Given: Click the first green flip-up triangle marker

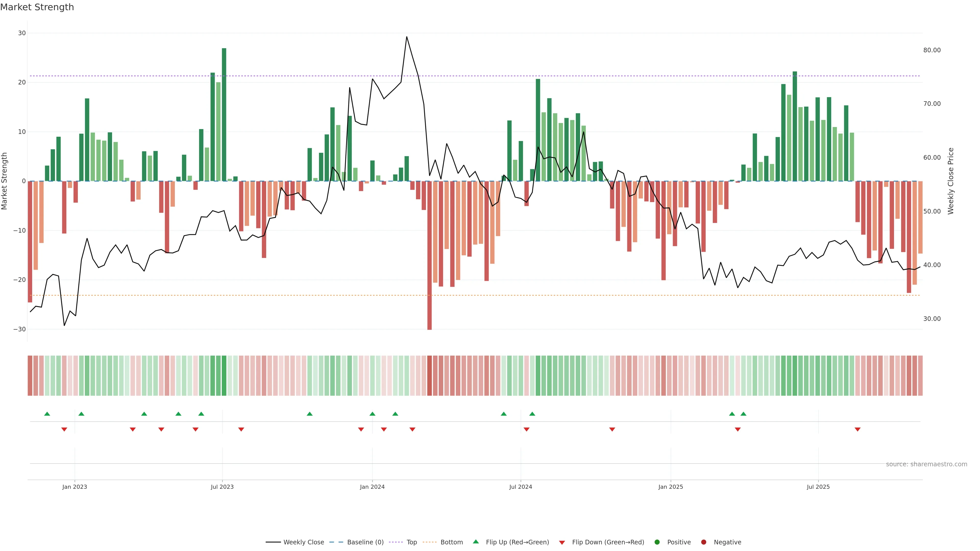Looking at the screenshot, I should tap(47, 414).
